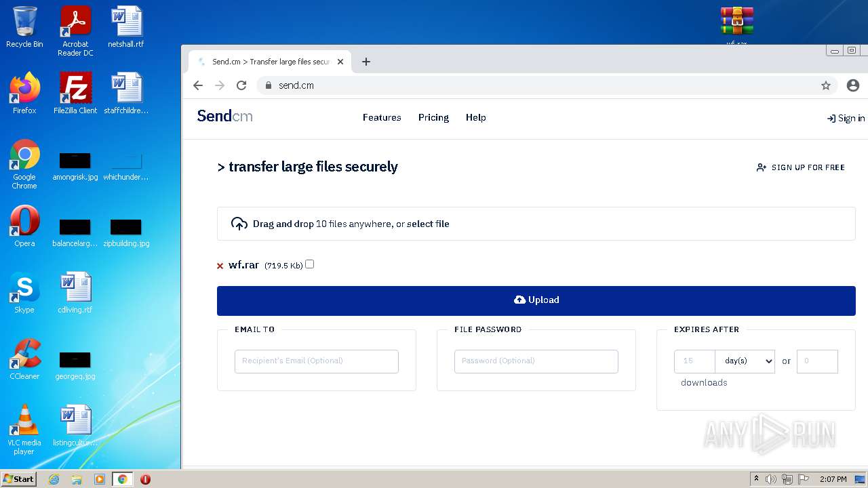
Task: Click the blue Upload button
Action: (x=536, y=300)
